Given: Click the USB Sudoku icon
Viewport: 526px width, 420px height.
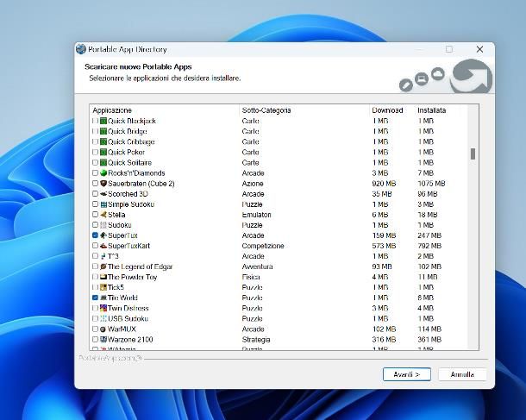Looking at the screenshot, I should (x=103, y=319).
